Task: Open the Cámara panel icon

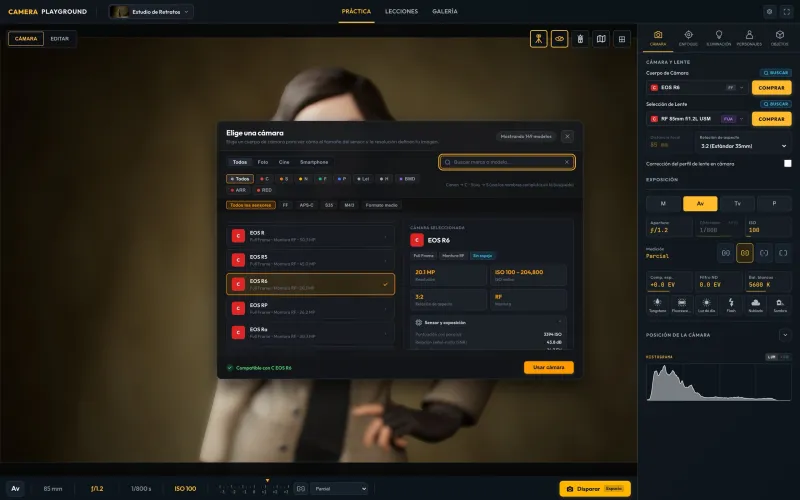Action: (x=658, y=38)
